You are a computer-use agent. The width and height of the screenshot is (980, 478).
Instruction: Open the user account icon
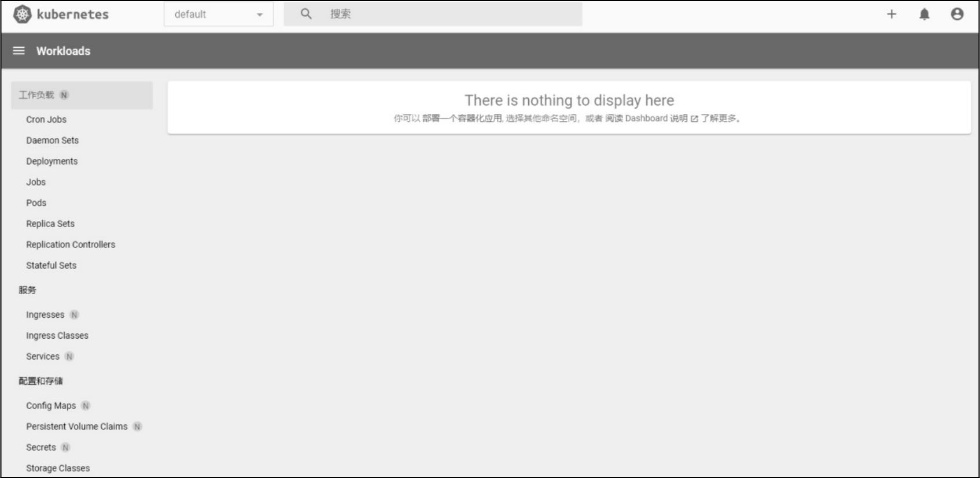click(957, 14)
